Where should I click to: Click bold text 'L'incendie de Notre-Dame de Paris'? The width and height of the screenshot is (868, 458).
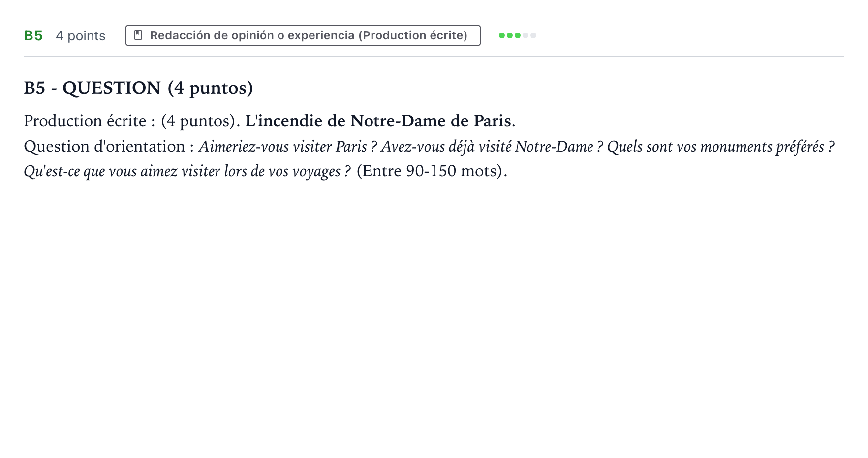(x=378, y=121)
